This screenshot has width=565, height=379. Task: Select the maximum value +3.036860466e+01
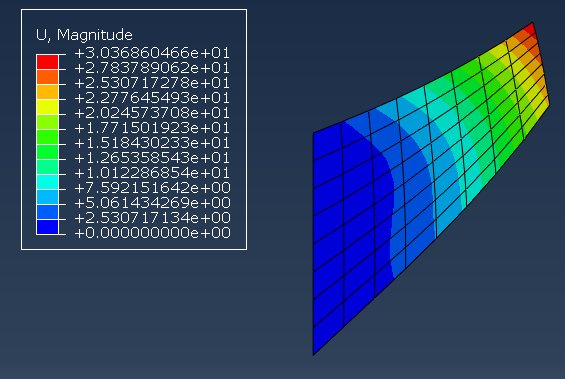pyautogui.click(x=152, y=53)
